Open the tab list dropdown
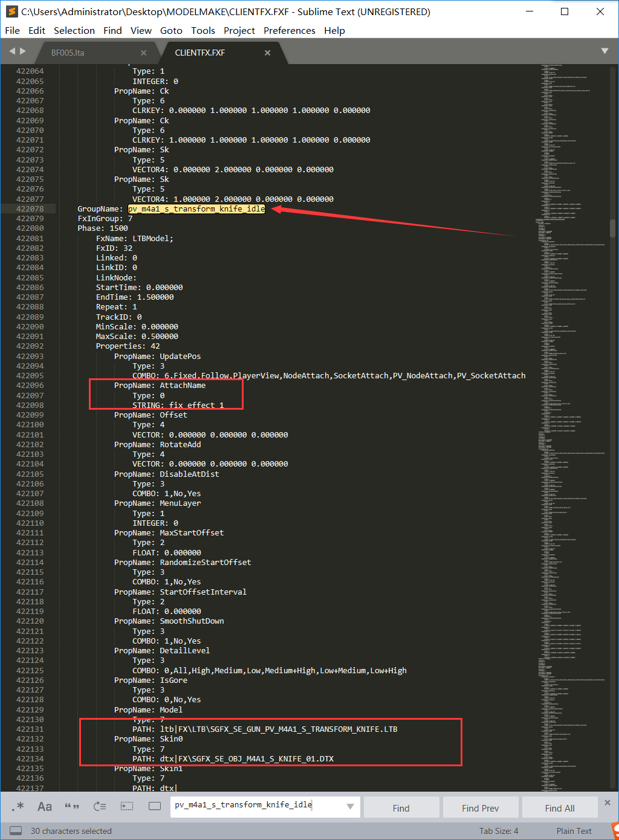 pyautogui.click(x=604, y=51)
